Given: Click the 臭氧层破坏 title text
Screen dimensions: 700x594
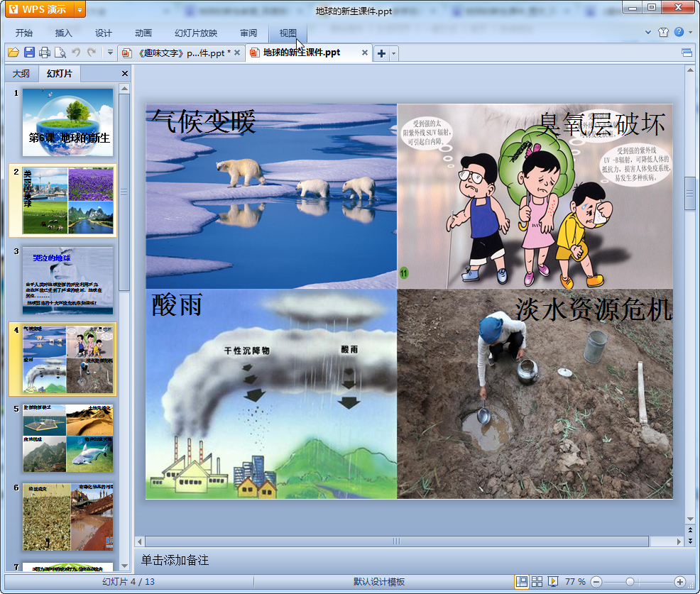Looking at the screenshot, I should pos(601,124).
